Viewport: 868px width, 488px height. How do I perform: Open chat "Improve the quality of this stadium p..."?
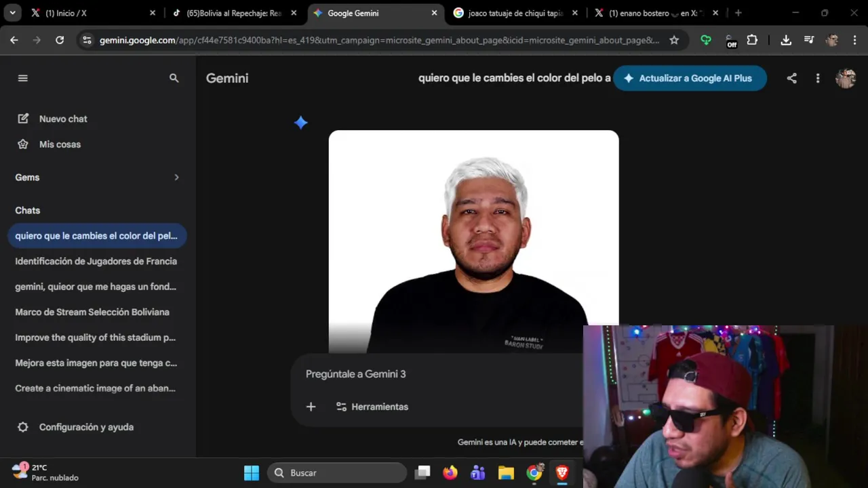coord(96,338)
